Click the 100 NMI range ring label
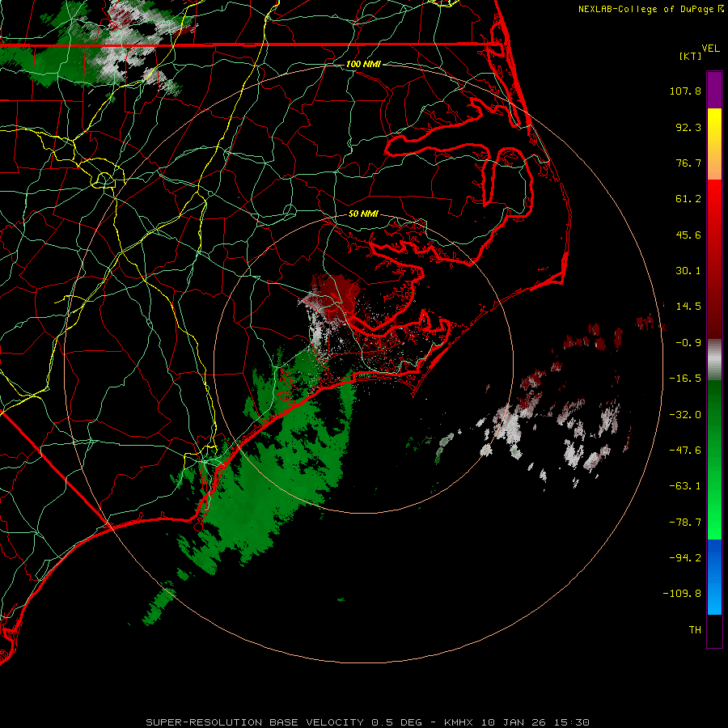728x728 pixels. click(363, 64)
